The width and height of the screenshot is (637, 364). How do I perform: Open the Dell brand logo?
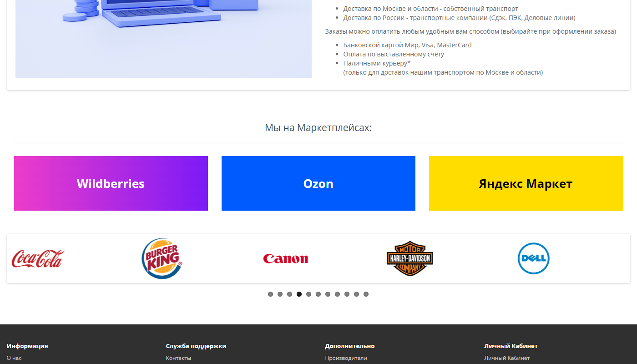pos(533,258)
